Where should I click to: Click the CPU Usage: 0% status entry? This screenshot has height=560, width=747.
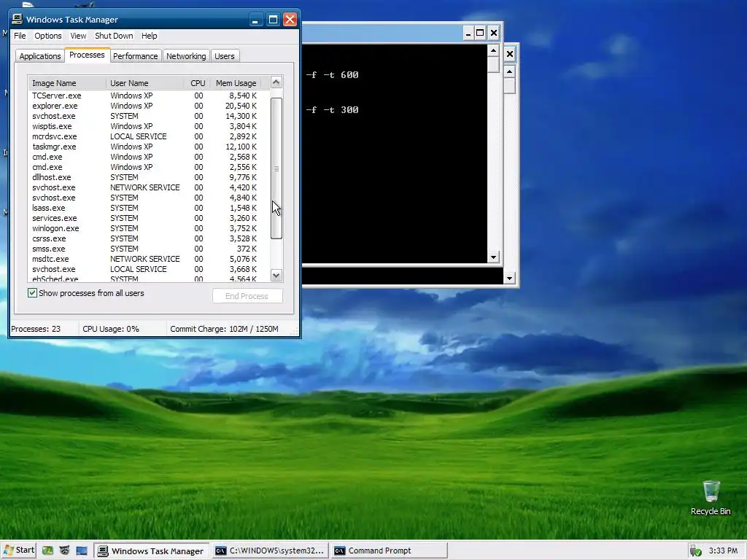point(111,329)
